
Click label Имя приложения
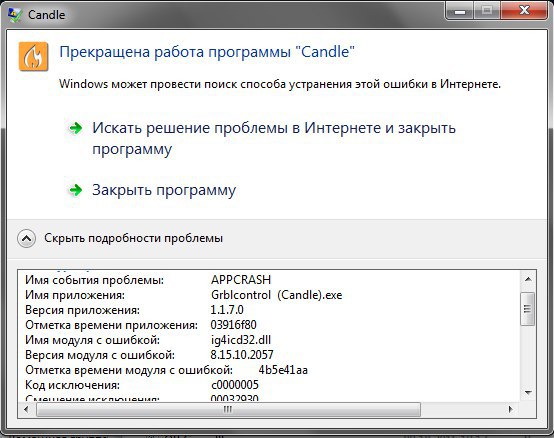[75, 295]
